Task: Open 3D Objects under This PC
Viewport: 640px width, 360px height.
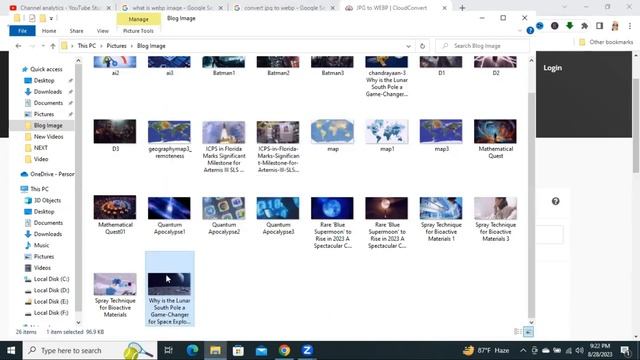Action: coord(47,200)
